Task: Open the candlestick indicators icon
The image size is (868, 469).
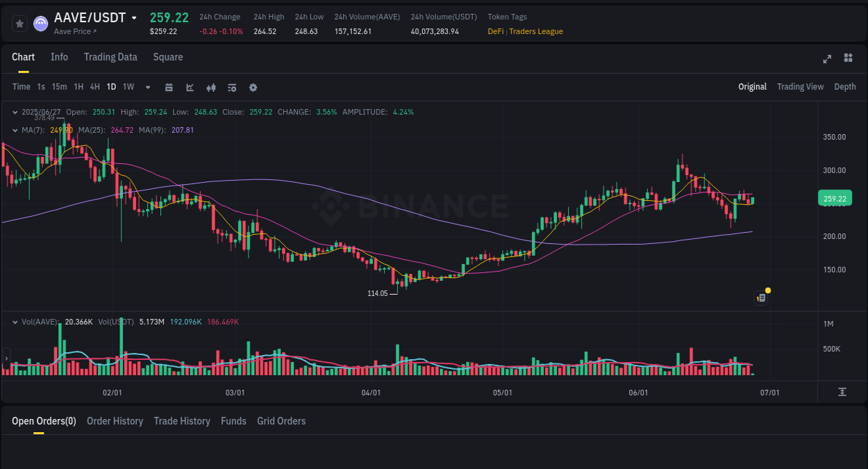Action: [210, 87]
